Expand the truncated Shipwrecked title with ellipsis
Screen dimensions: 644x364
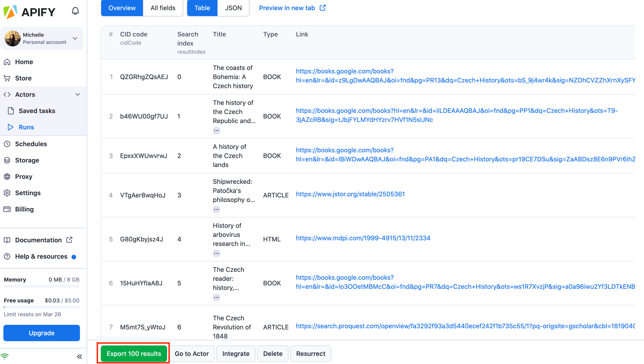pyautogui.click(x=216, y=209)
